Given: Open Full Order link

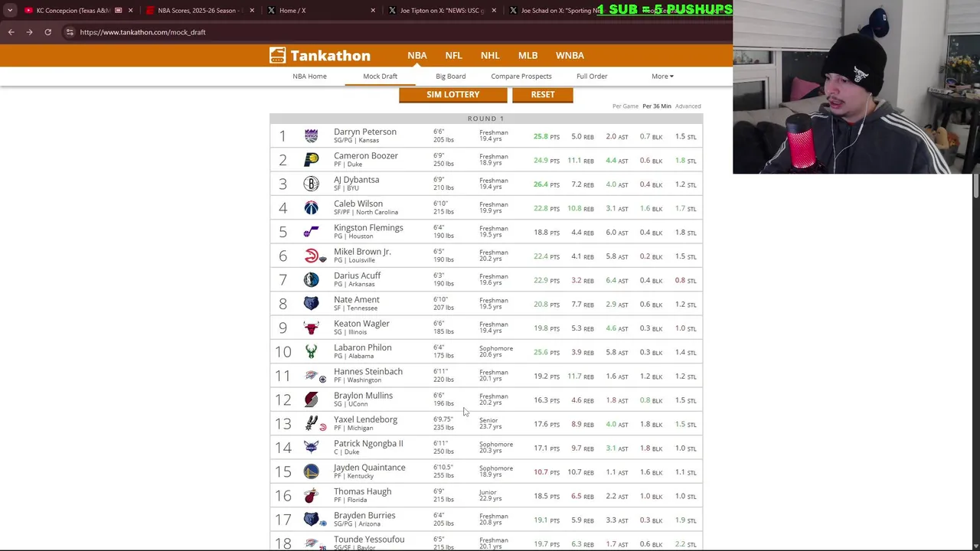Looking at the screenshot, I should (592, 76).
